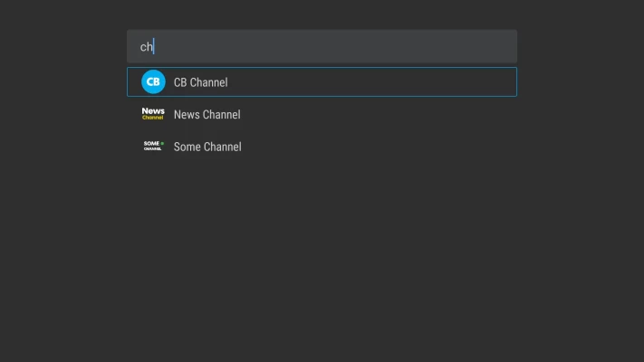Click the blue CB circle logo
644x362 pixels.
[x=153, y=81]
